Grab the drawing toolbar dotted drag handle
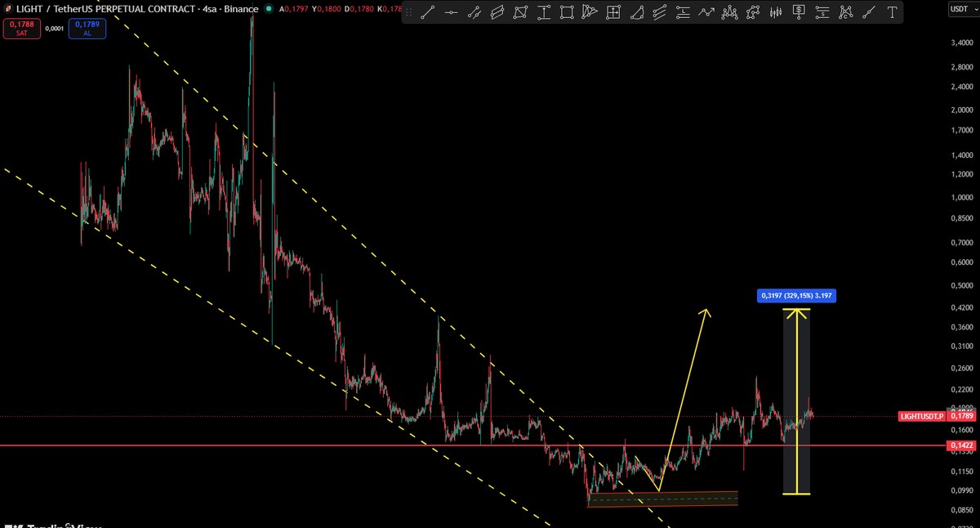 tap(409, 12)
